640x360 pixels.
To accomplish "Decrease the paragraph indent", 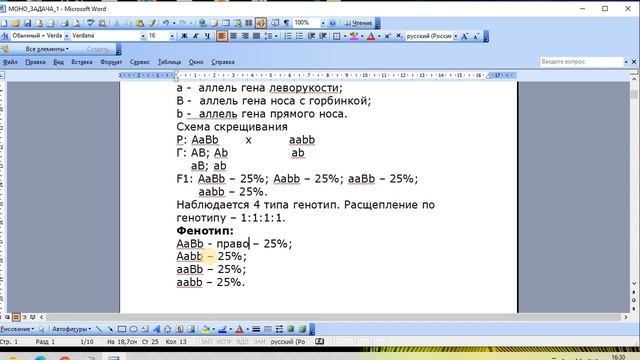I will [x=311, y=36].
